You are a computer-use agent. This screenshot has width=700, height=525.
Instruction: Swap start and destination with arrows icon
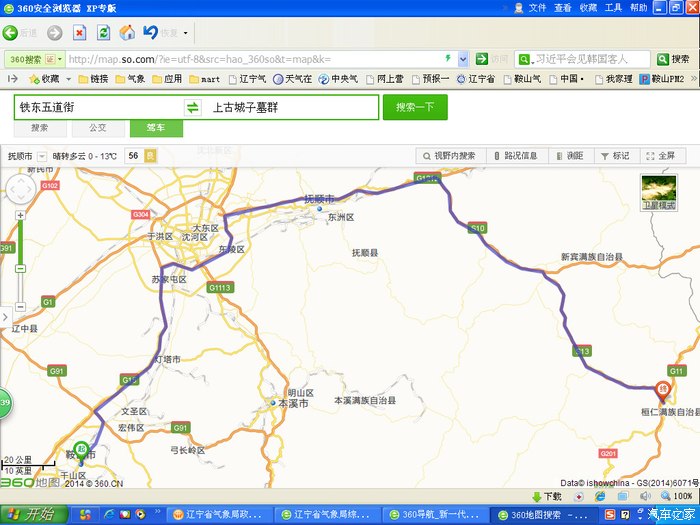(x=192, y=107)
